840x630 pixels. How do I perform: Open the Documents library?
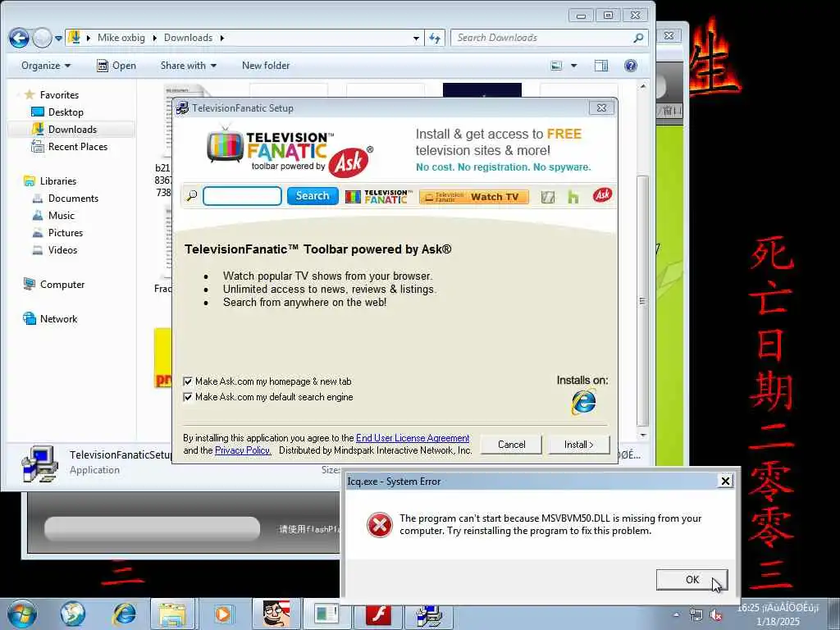(x=73, y=199)
